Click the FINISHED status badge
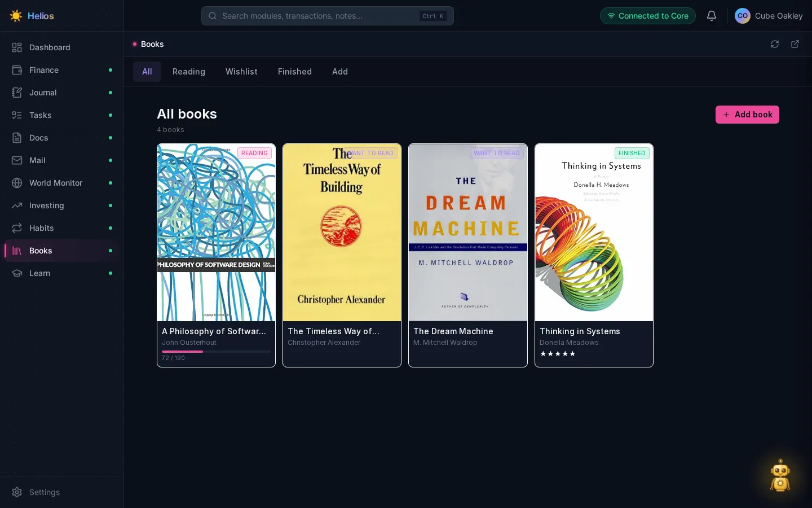The image size is (812, 508). pos(632,153)
